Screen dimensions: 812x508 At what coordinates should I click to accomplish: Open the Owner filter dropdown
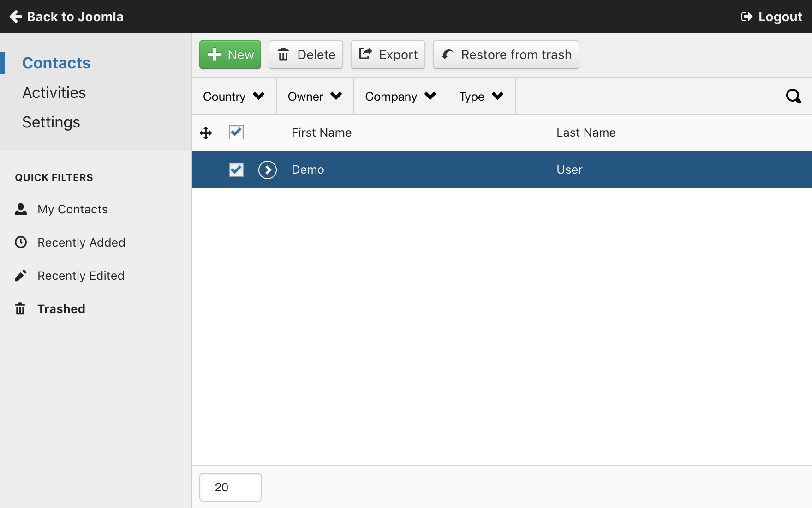[315, 96]
